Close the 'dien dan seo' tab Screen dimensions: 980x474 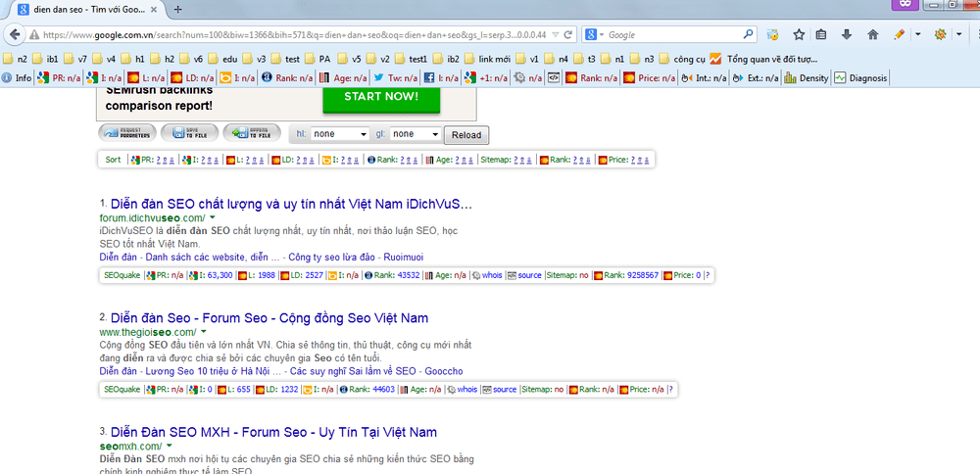[x=154, y=10]
